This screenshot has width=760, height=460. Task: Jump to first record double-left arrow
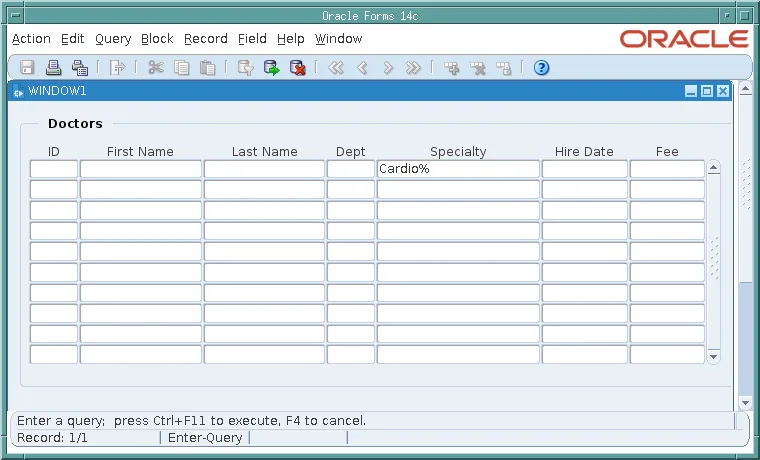tap(335, 67)
